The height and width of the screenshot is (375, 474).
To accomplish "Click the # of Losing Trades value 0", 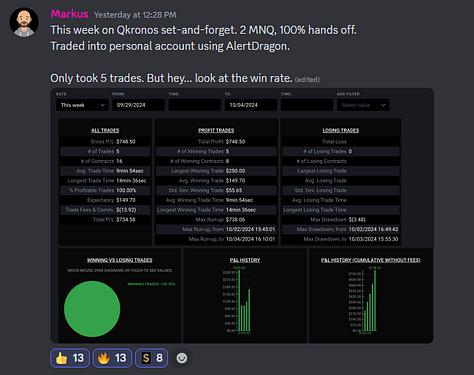I will point(350,151).
